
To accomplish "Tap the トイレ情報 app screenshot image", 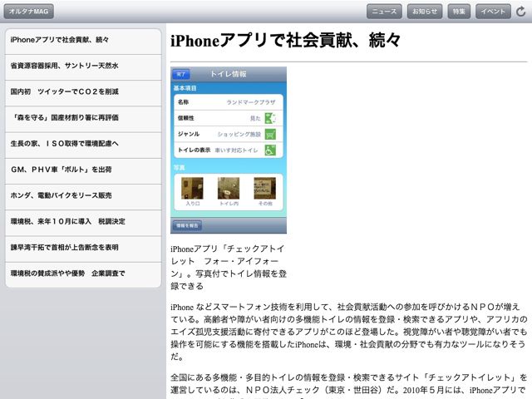I will click(229, 150).
